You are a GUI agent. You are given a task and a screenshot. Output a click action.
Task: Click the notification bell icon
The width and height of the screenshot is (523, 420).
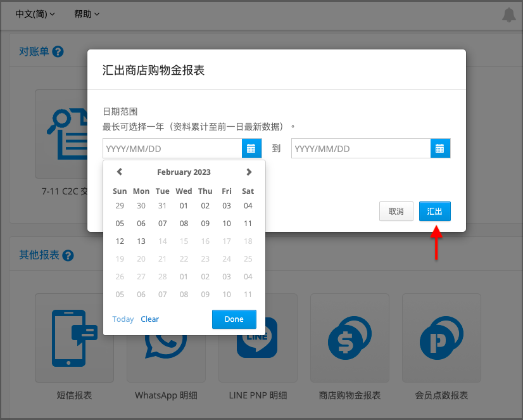point(509,15)
